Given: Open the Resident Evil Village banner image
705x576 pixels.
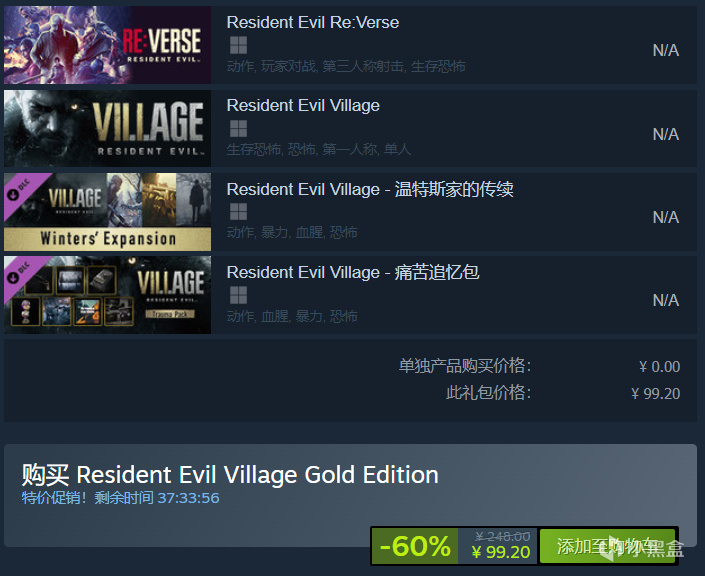Looking at the screenshot, I should pos(107,129).
